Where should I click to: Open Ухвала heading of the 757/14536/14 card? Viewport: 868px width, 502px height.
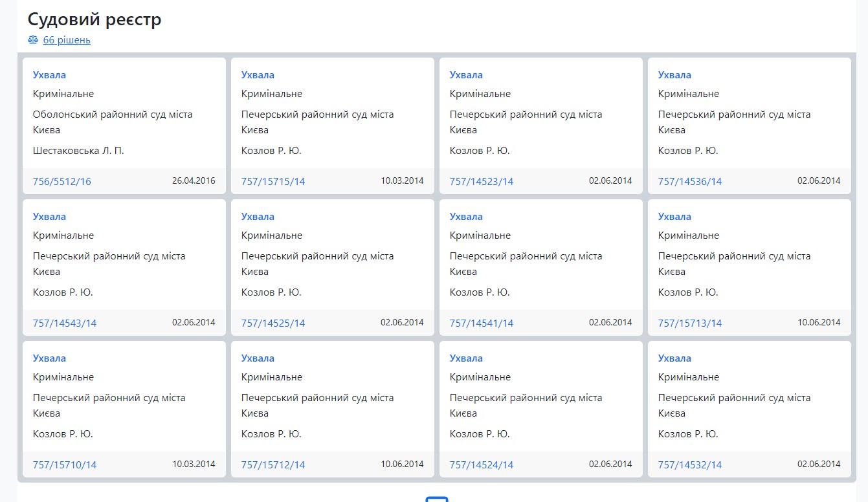coord(674,75)
